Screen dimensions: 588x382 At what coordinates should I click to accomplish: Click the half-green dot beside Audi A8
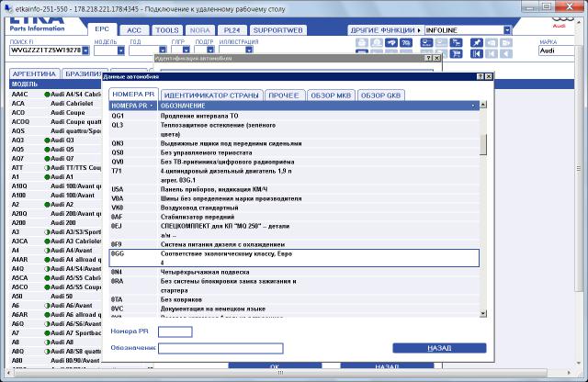pyautogui.click(x=47, y=343)
